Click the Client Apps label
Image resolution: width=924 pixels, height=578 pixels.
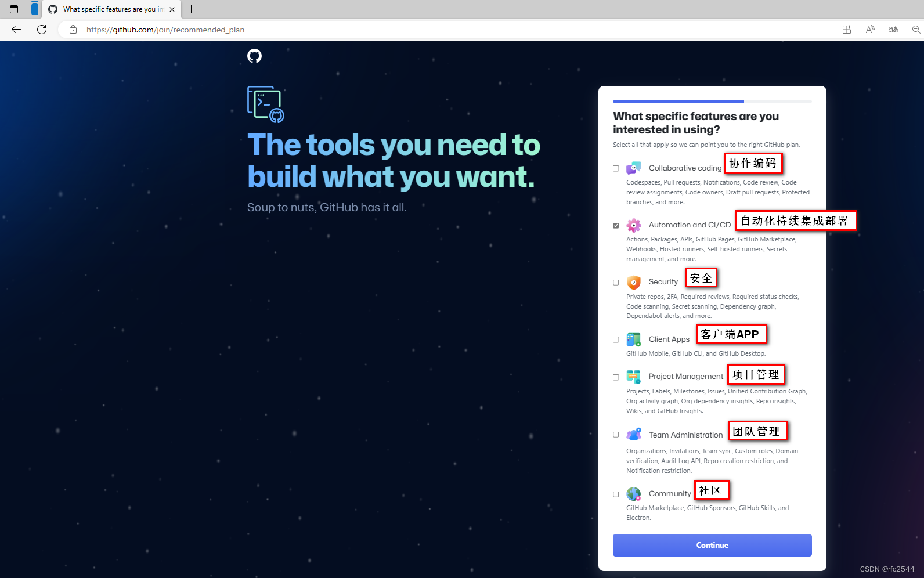point(669,339)
